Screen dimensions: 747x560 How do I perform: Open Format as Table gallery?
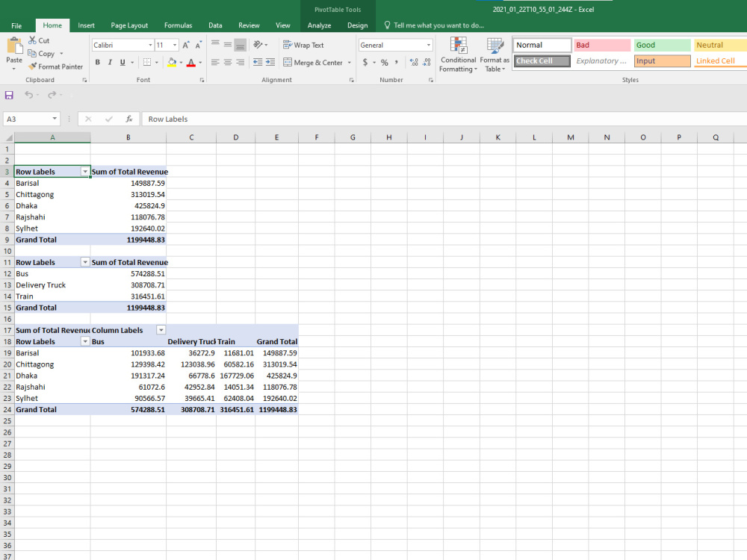pyautogui.click(x=495, y=55)
